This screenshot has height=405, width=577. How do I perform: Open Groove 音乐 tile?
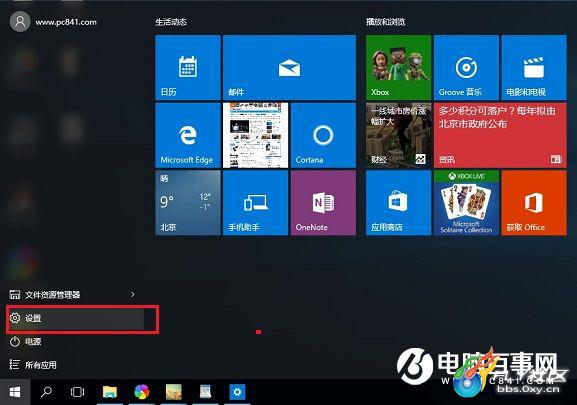[x=466, y=67]
